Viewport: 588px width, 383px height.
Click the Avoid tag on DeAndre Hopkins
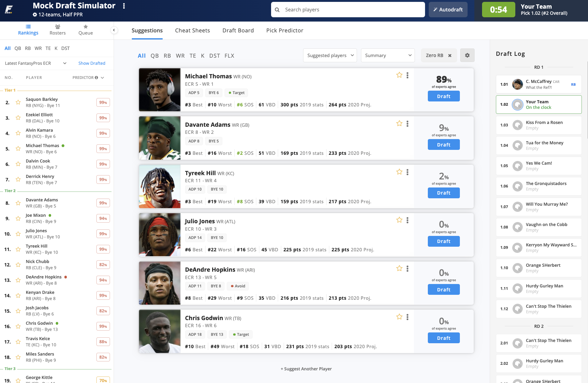click(238, 286)
